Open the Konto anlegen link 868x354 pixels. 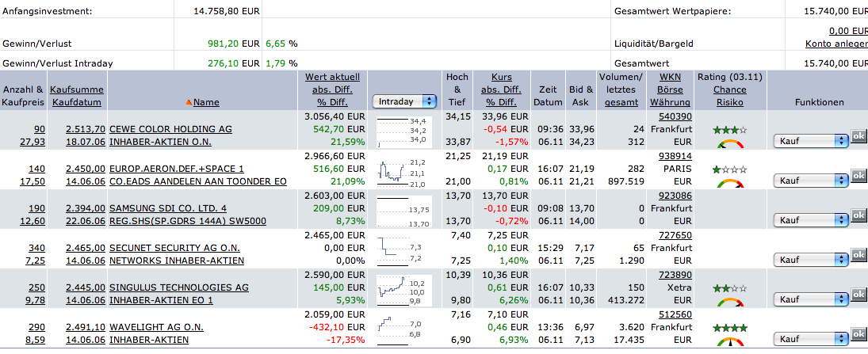click(x=836, y=43)
